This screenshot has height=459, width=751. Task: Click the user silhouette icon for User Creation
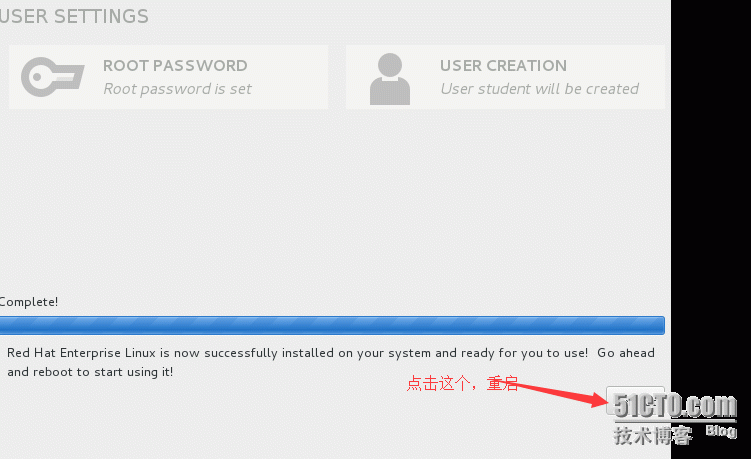click(390, 79)
